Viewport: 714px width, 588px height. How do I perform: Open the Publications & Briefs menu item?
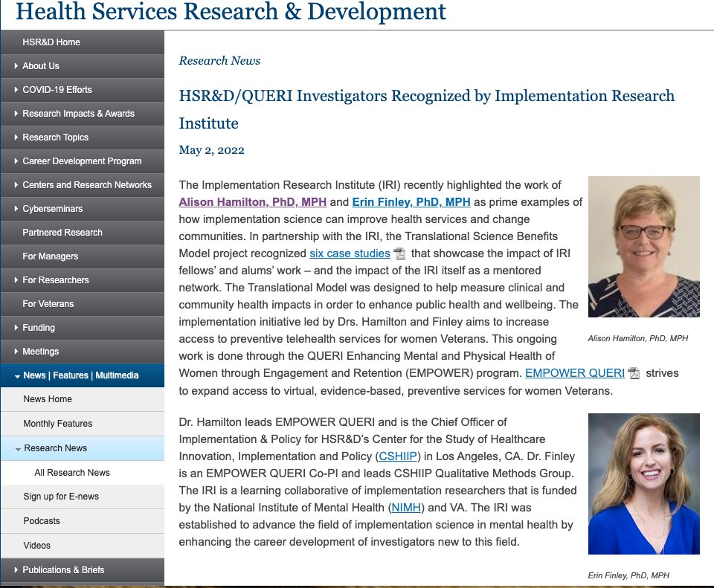pyautogui.click(x=83, y=570)
